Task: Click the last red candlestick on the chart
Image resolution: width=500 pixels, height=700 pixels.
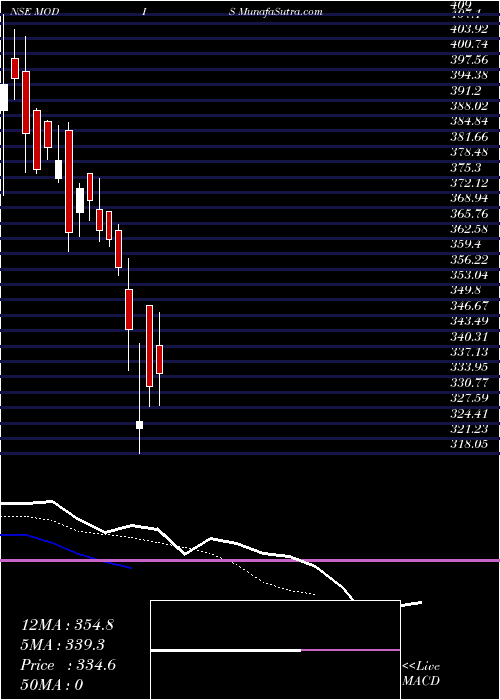Action: [159, 359]
